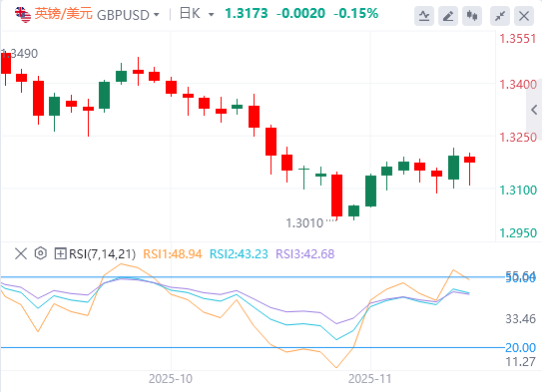Toggle the orange RSI1:48.94 line label
This screenshot has height=392, width=542.
(x=172, y=254)
